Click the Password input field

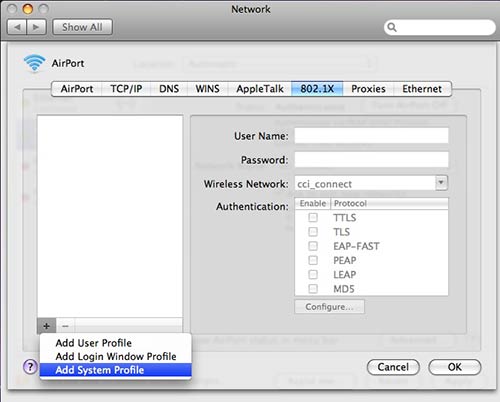tap(371, 160)
